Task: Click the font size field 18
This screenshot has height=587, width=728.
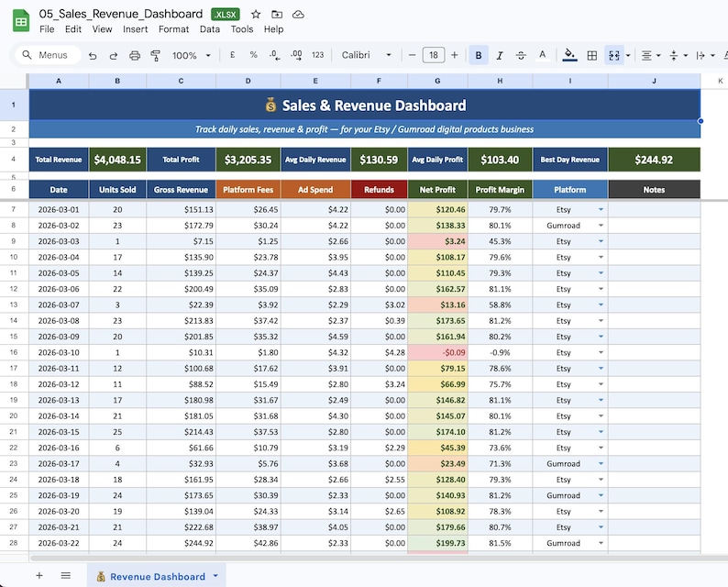Action: tap(434, 55)
